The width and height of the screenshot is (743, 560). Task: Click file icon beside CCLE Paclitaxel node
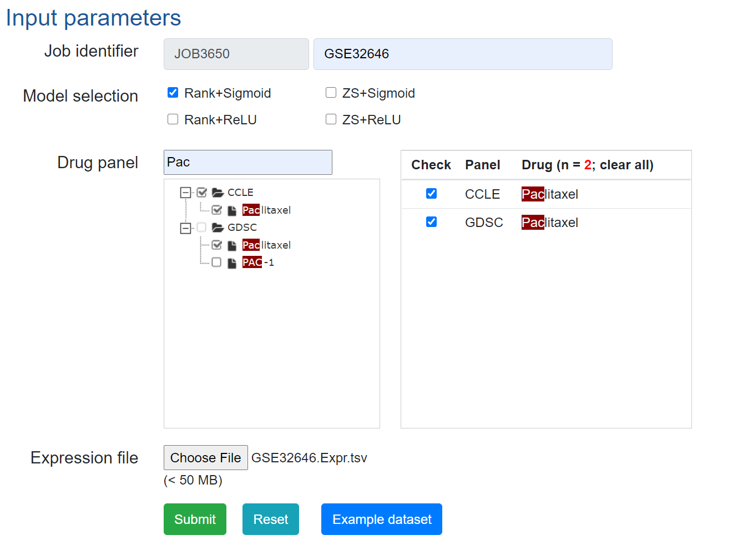pos(232,210)
